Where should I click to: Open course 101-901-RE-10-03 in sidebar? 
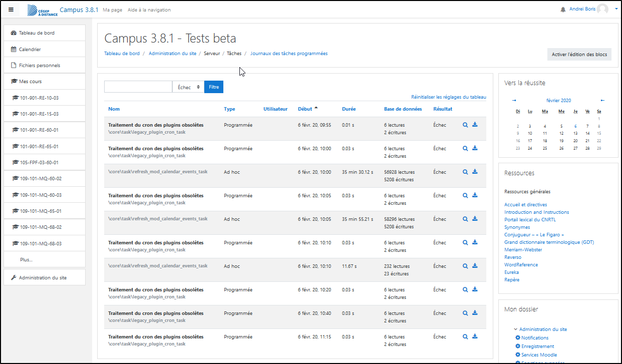pyautogui.click(x=39, y=98)
